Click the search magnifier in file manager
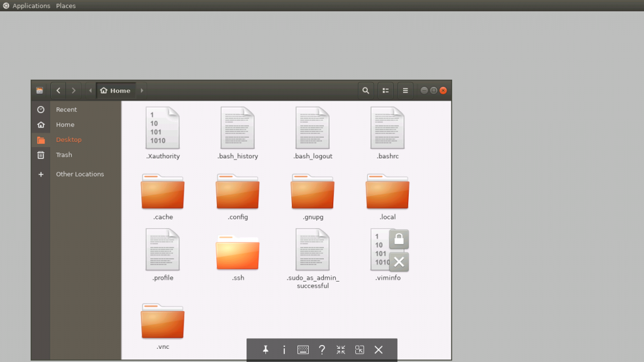This screenshot has height=362, width=644. click(x=365, y=90)
